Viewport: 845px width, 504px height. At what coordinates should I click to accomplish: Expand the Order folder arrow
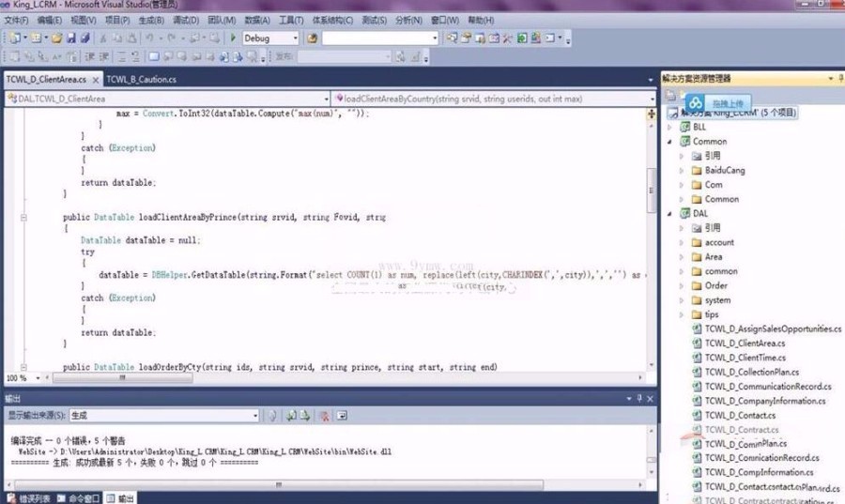[x=682, y=286]
